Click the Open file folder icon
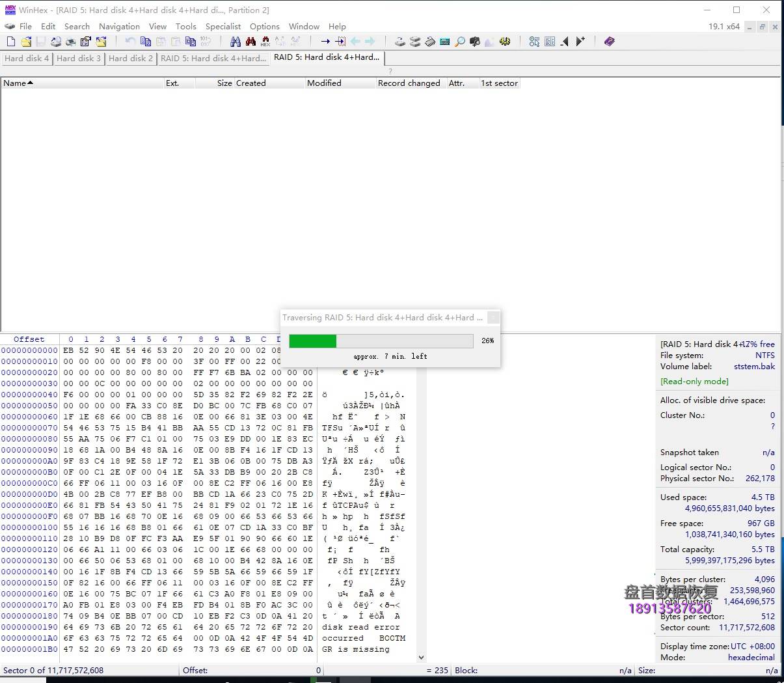The image size is (784, 683). 26,42
